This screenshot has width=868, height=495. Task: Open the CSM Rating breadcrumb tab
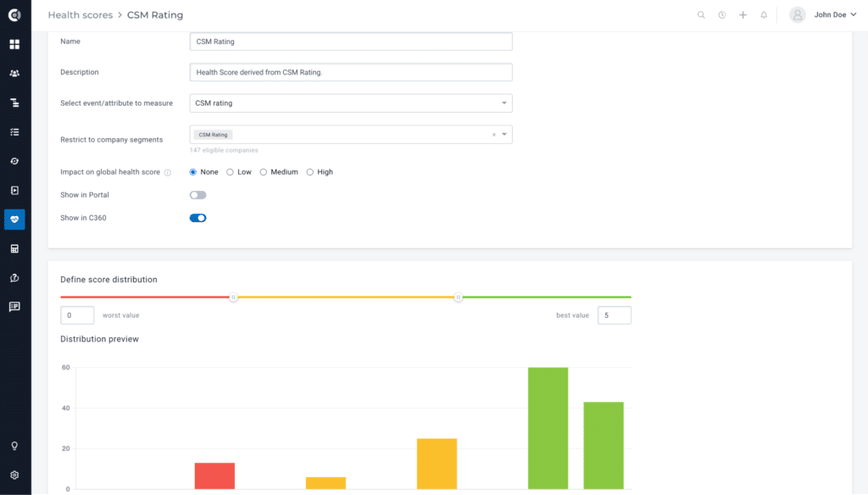tap(154, 14)
